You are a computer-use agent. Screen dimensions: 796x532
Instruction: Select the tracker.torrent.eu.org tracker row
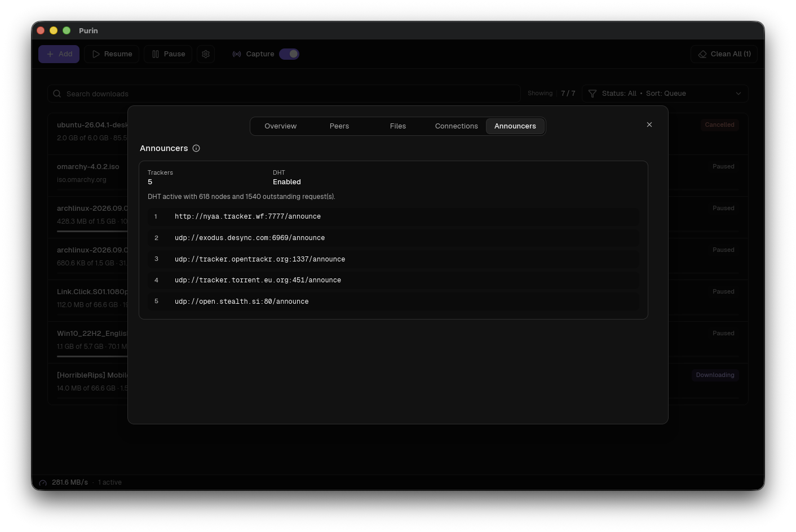(393, 280)
